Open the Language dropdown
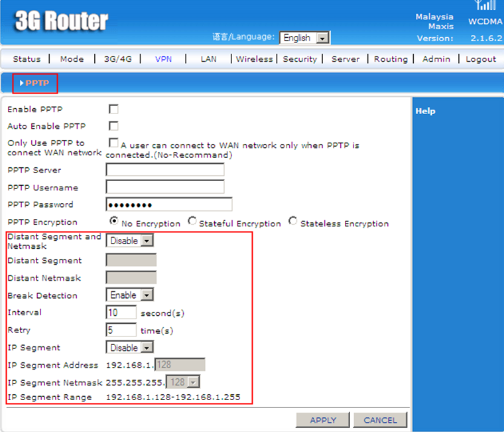The height and width of the screenshot is (432, 504). click(304, 38)
